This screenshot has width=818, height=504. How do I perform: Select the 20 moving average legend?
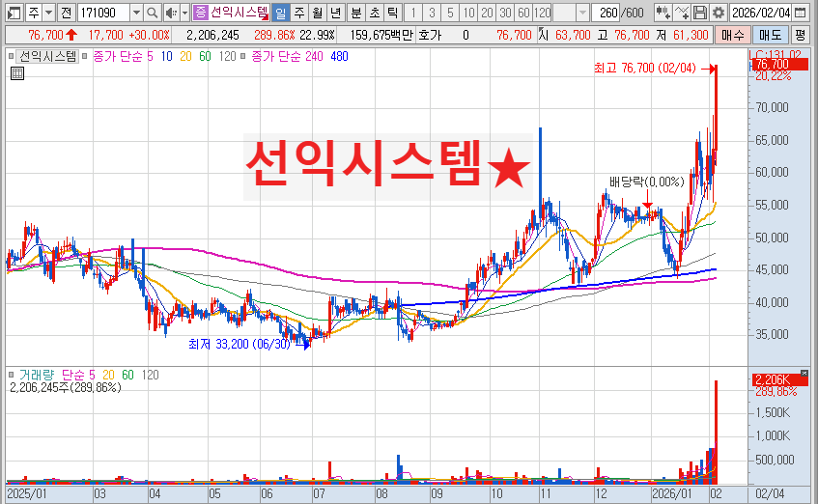[x=185, y=56]
